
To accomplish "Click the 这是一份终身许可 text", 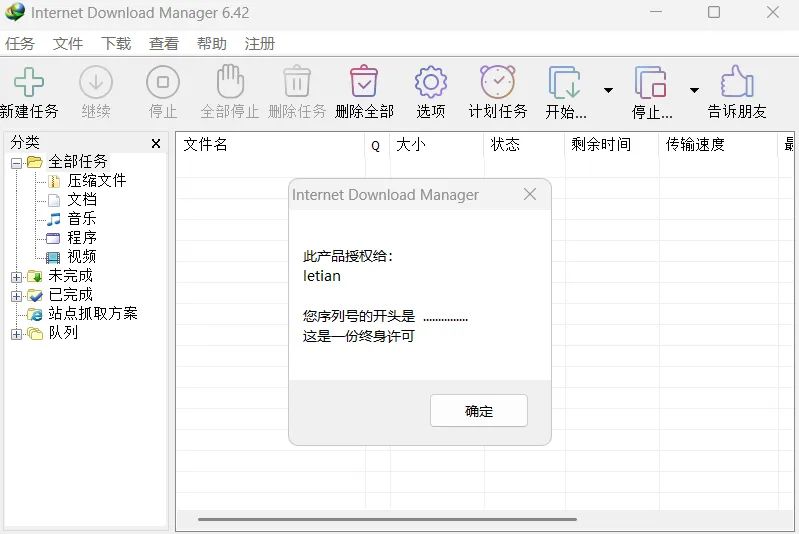I will tap(359, 336).
